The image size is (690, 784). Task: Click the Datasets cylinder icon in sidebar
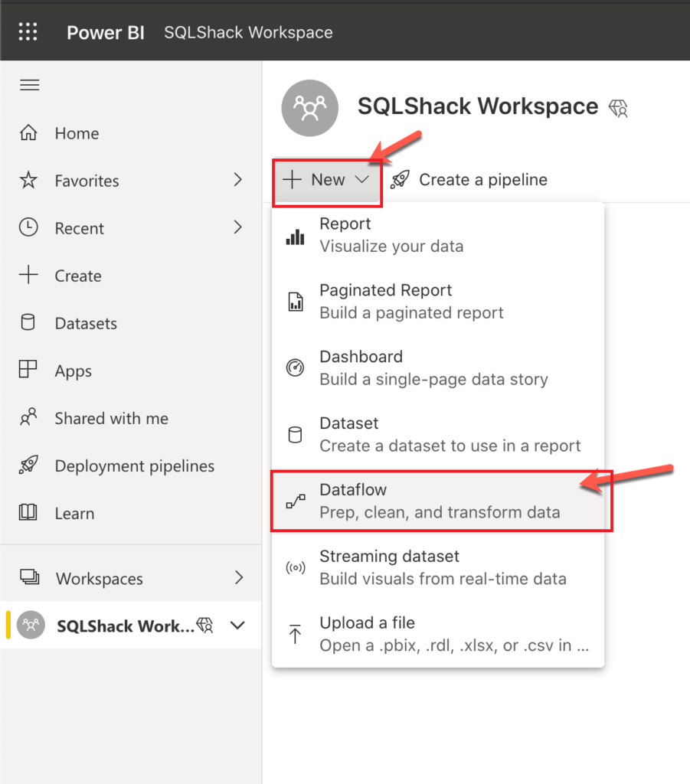tap(28, 322)
